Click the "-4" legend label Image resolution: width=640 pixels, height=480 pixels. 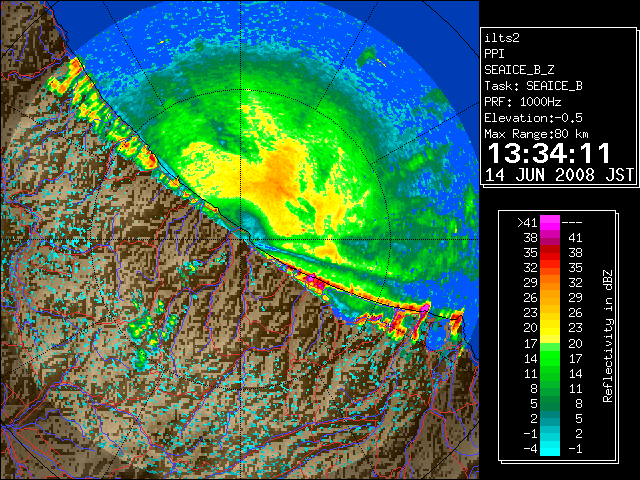(530, 449)
